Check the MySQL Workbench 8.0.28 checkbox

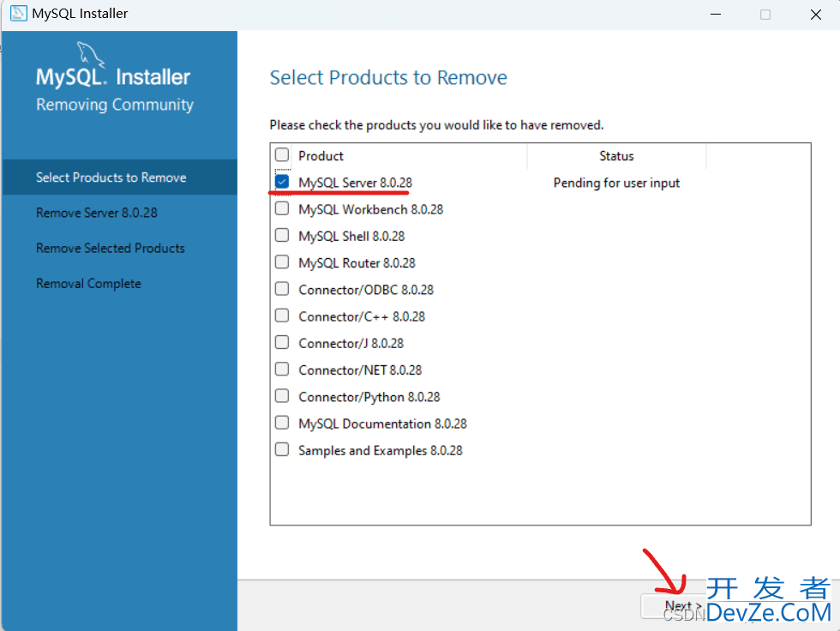pos(282,208)
